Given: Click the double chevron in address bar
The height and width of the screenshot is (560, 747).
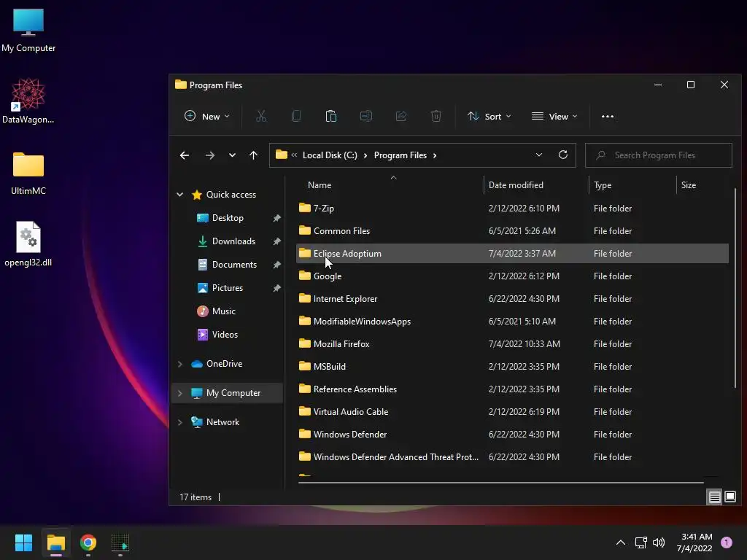Looking at the screenshot, I should 294,155.
